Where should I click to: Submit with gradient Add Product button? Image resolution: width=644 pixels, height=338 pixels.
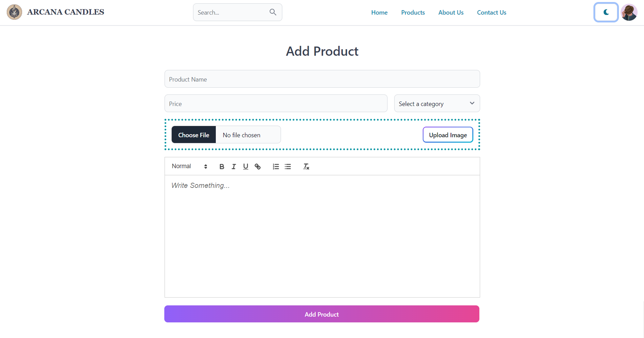pos(322,314)
